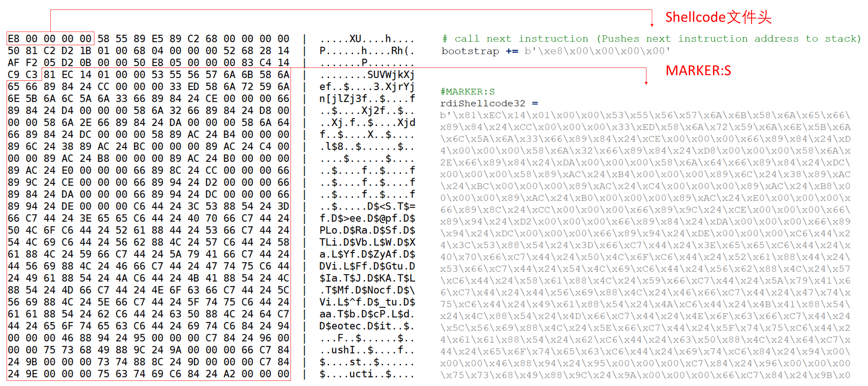Click hex row starting 65 66 89 84
This screenshot has height=386, width=868.
coord(148,87)
